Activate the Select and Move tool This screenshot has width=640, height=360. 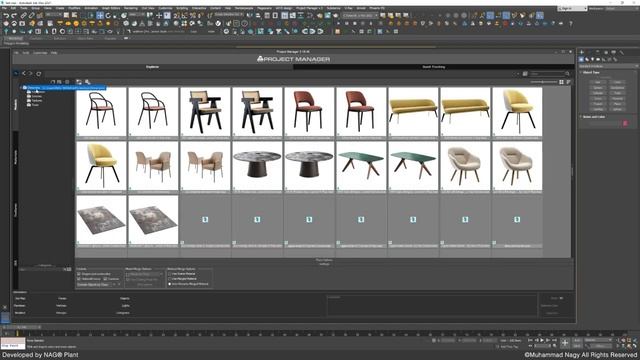click(100, 16)
